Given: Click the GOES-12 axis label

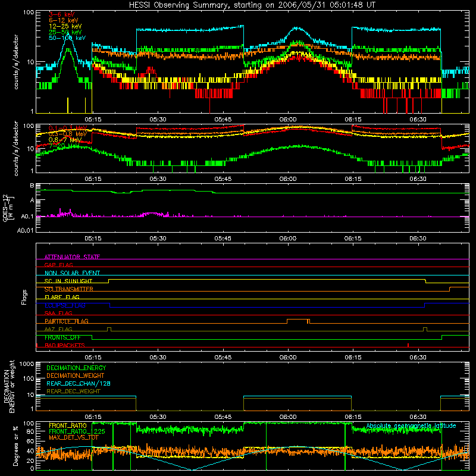Looking at the screenshot, I should 8,208.
